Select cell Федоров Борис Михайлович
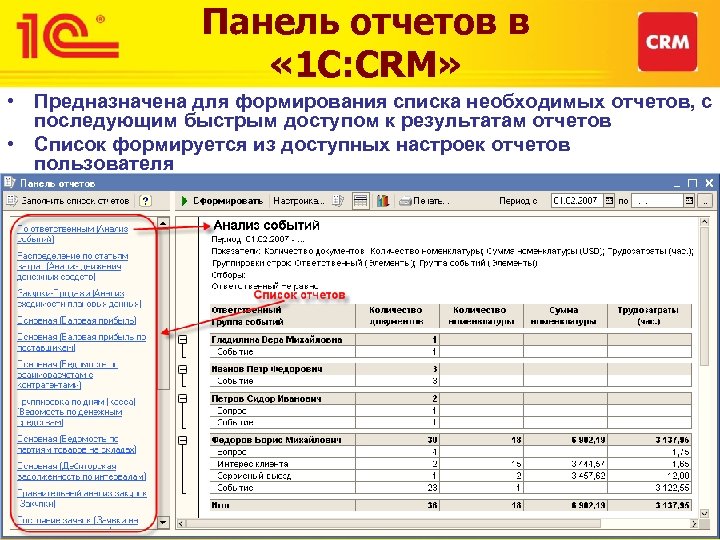720x540 pixels. point(282,440)
